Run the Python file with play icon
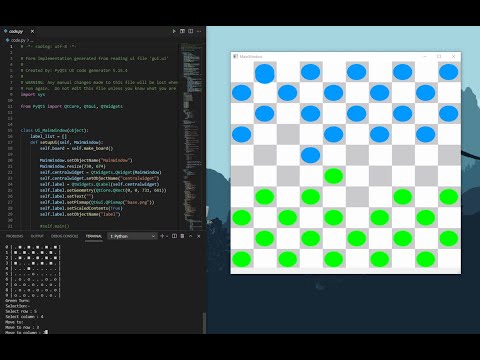 click(x=174, y=31)
